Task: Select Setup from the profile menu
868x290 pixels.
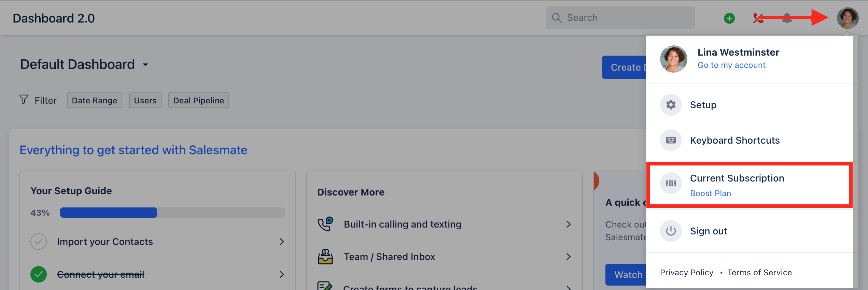Action: pos(750,105)
